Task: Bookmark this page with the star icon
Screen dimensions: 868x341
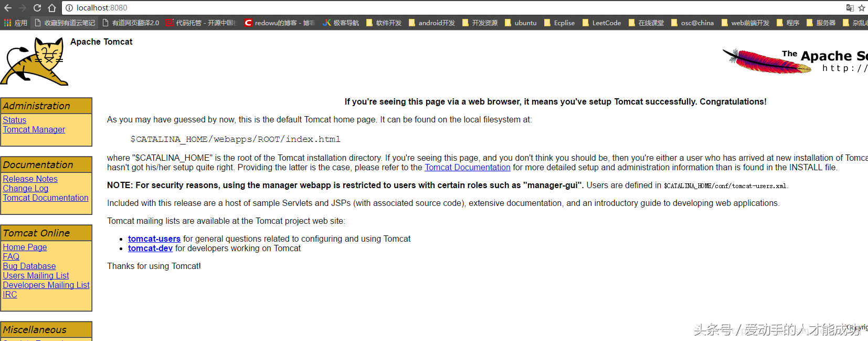Action: pos(862,8)
